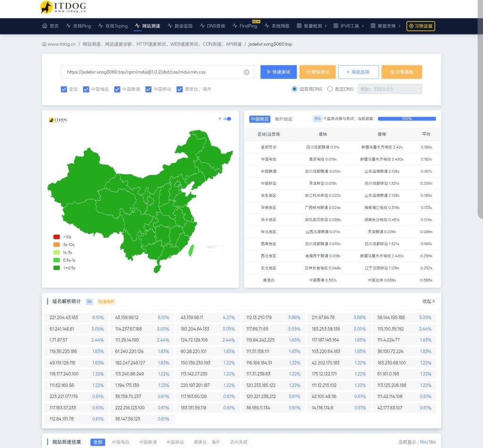Click the home icon beside 首页
The width and height of the screenshot is (483, 448).
pos(45,26)
